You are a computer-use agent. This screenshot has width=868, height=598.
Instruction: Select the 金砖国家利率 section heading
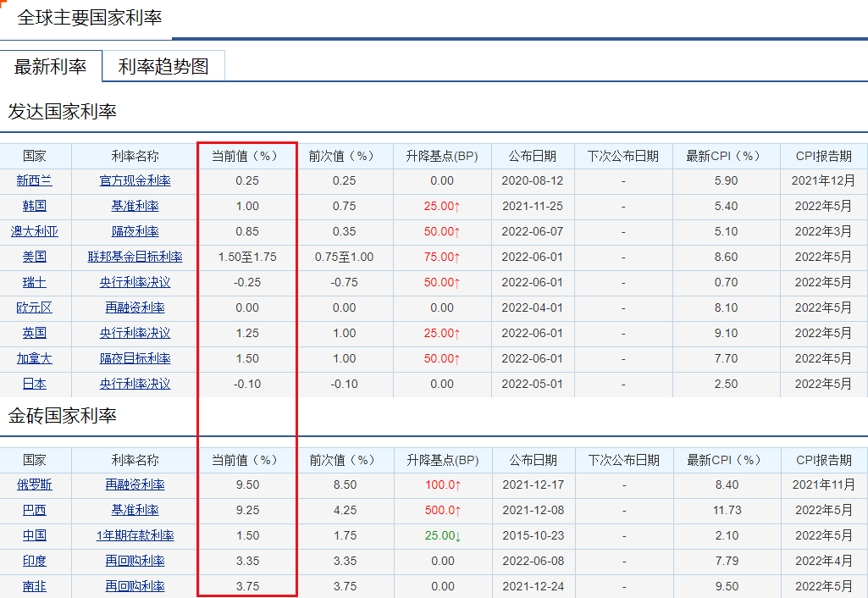[62, 415]
